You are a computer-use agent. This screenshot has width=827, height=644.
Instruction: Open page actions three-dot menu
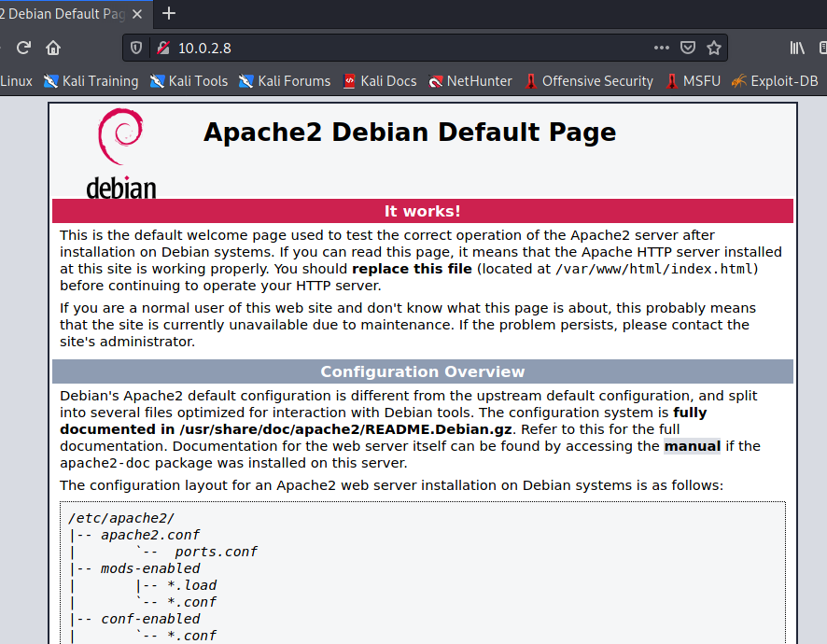click(x=662, y=48)
